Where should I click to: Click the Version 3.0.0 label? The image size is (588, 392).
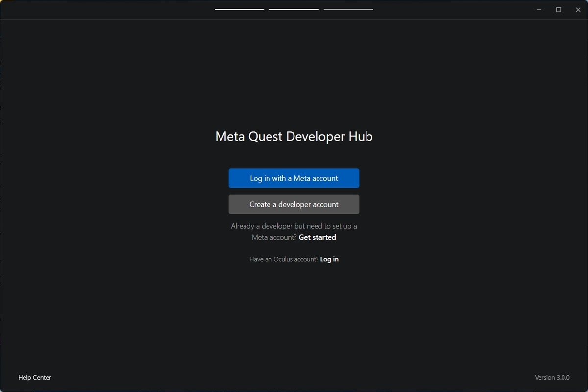pyautogui.click(x=552, y=377)
